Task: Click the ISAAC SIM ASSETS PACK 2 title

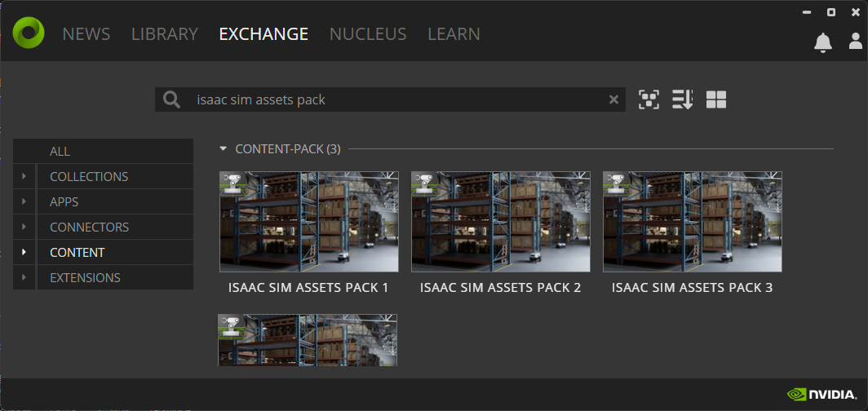Action: coord(500,288)
